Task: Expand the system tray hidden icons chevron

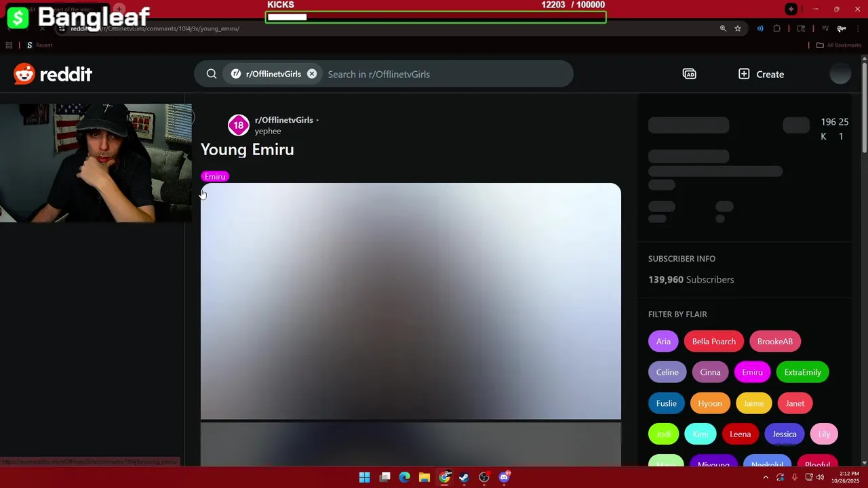Action: click(x=766, y=477)
